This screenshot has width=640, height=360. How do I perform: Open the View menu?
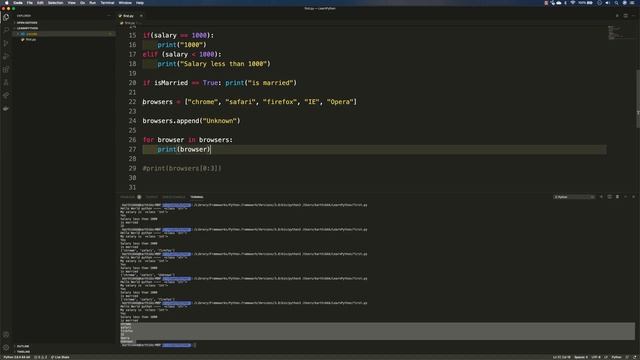[71, 3]
